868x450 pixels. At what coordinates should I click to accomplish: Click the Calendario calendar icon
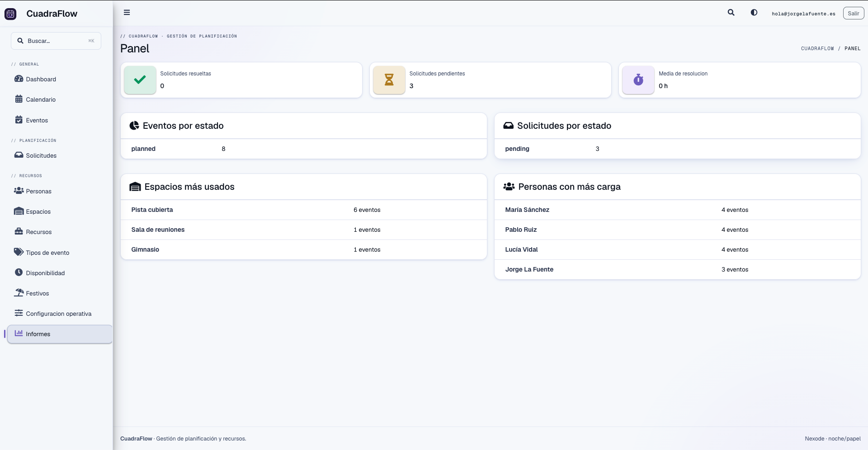pos(19,99)
